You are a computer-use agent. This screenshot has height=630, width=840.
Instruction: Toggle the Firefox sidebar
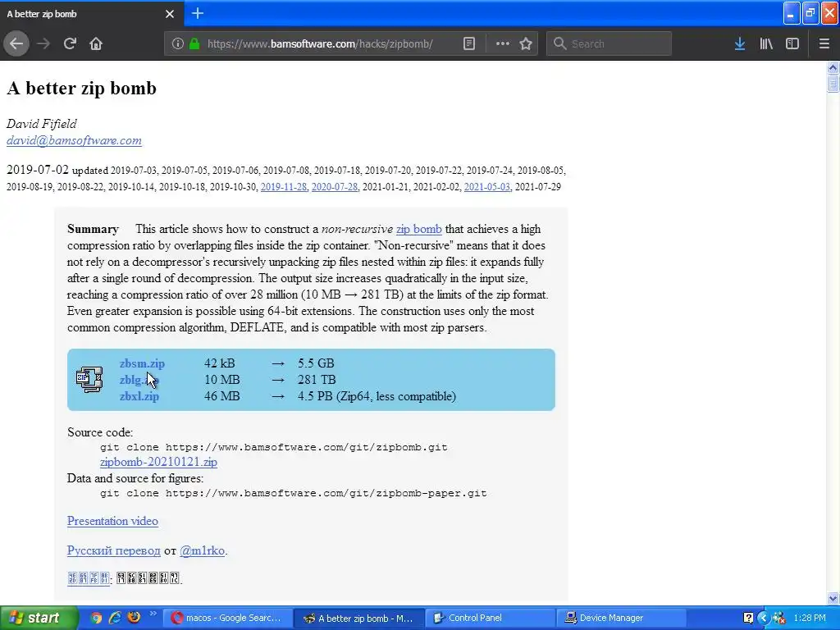[792, 43]
